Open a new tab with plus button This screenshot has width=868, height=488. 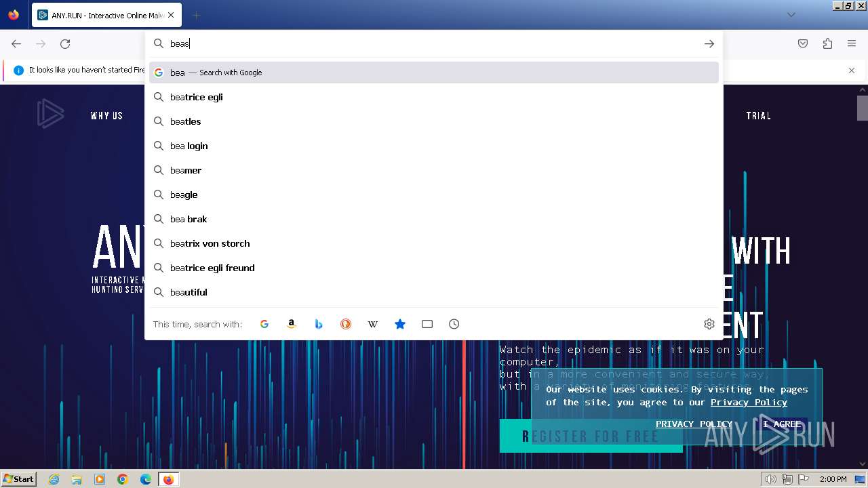click(196, 15)
